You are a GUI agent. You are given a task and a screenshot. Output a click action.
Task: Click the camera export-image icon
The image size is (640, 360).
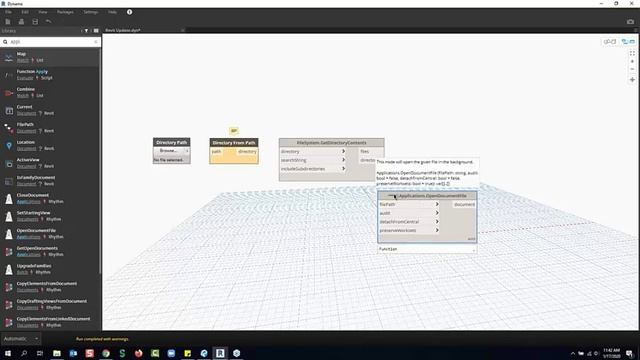pos(631,22)
